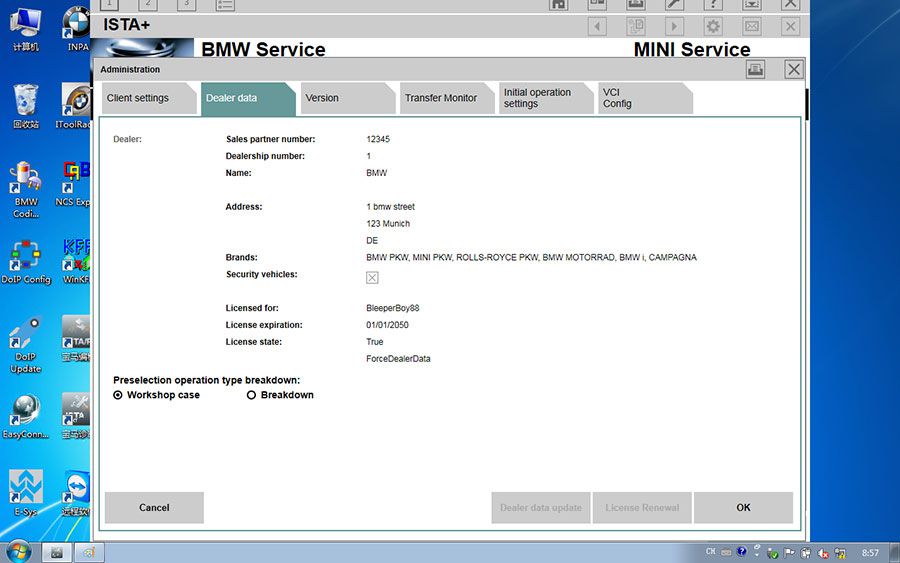Image resolution: width=900 pixels, height=563 pixels.
Task: Click the ISTA tools shortcut above EasyConnect row
Action: [76, 417]
